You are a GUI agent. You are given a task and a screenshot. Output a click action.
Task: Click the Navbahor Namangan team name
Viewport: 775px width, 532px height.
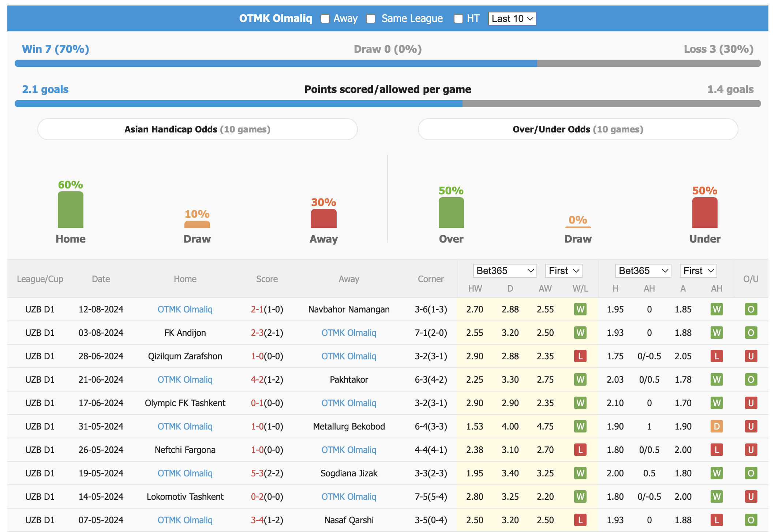(x=349, y=309)
